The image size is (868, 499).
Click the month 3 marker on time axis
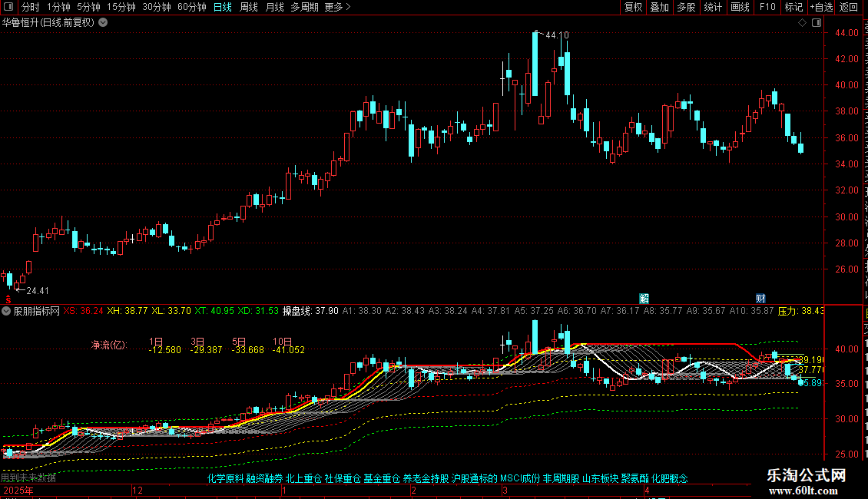click(505, 491)
